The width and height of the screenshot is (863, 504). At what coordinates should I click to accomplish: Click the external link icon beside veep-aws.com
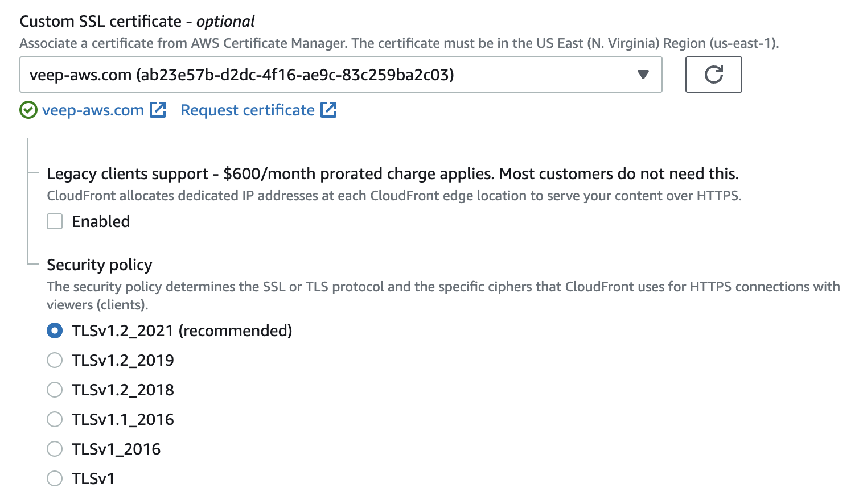coord(158,109)
